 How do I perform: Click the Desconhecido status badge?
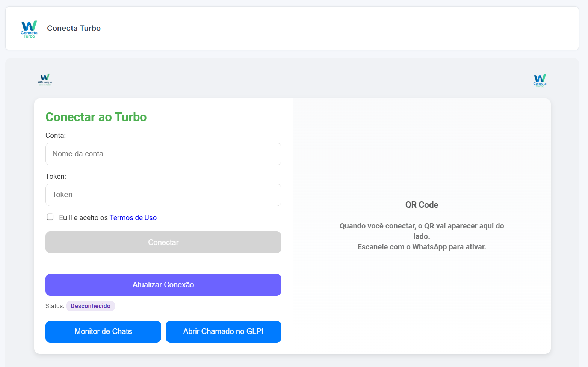pos(90,306)
